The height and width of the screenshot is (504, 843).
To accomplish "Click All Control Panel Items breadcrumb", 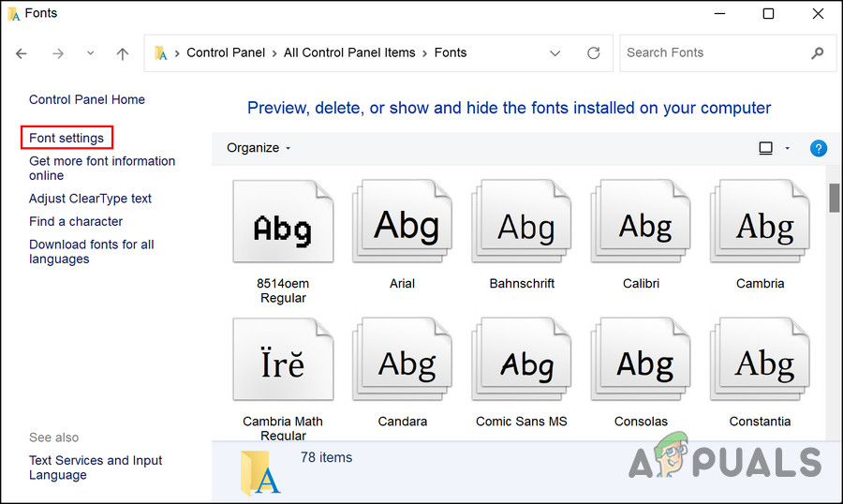I will (x=349, y=52).
